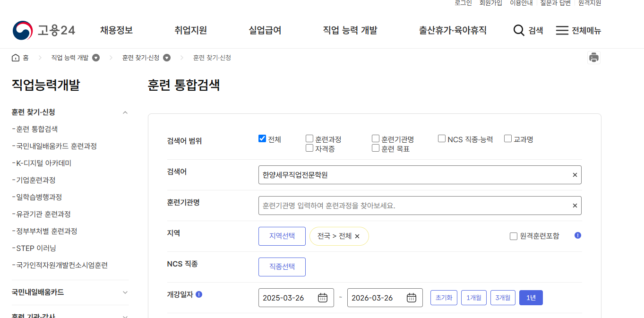Click the 훈련기관명 input field

pyautogui.click(x=413, y=206)
